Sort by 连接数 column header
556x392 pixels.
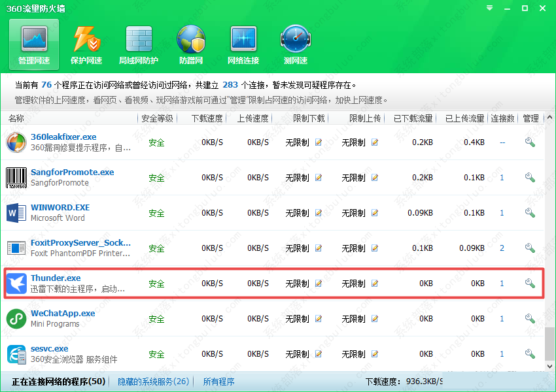point(502,118)
